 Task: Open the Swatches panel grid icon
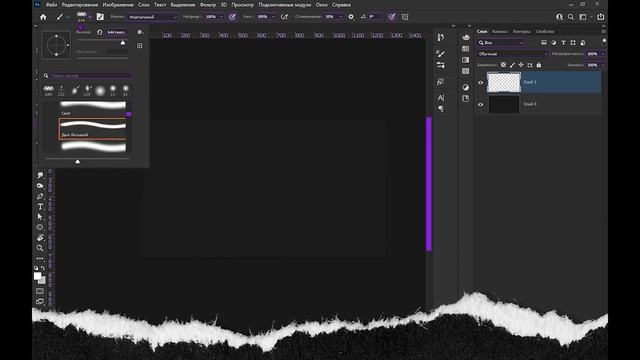tap(466, 49)
